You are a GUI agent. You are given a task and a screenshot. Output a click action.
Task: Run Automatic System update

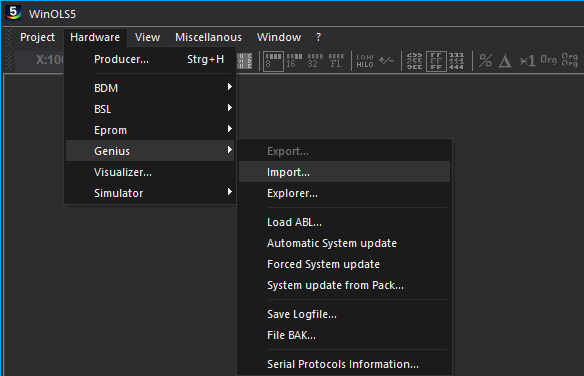(344, 243)
